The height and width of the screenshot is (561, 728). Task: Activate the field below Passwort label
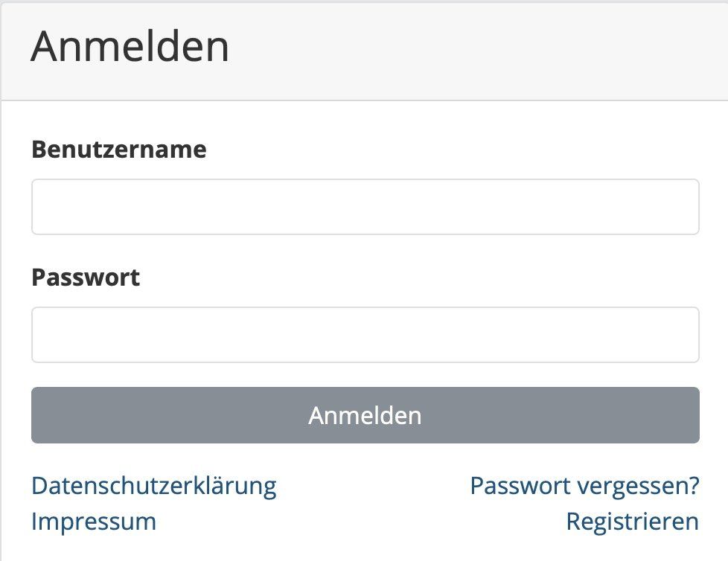click(365, 335)
